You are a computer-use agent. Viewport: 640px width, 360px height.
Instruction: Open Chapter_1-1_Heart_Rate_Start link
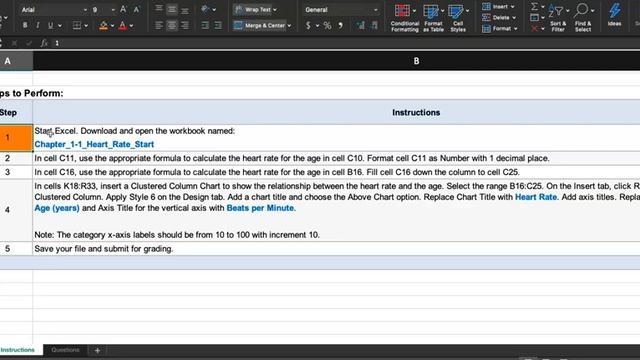coord(94,144)
